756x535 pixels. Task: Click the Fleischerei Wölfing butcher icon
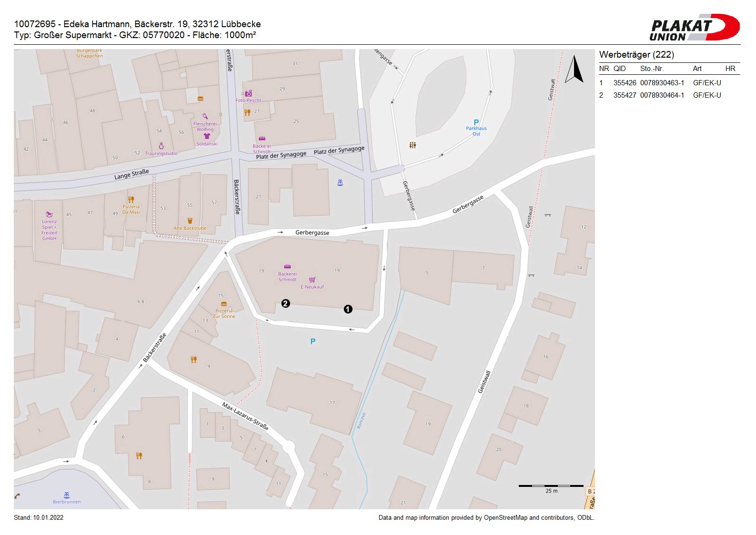tap(205, 116)
